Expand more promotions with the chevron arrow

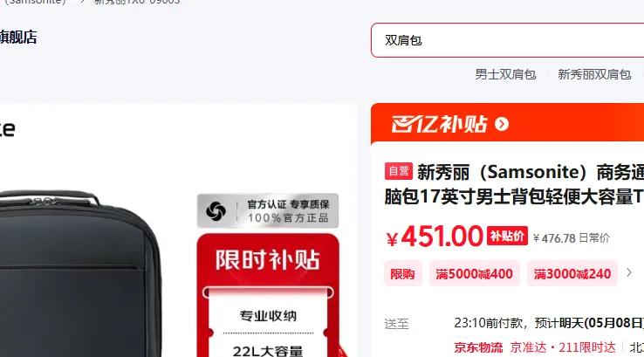(629, 272)
